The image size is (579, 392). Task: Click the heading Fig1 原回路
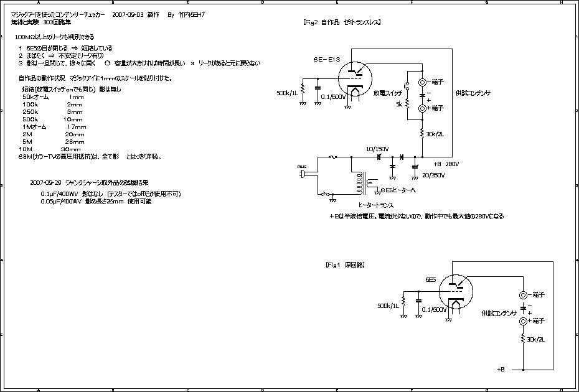[x=345, y=264]
